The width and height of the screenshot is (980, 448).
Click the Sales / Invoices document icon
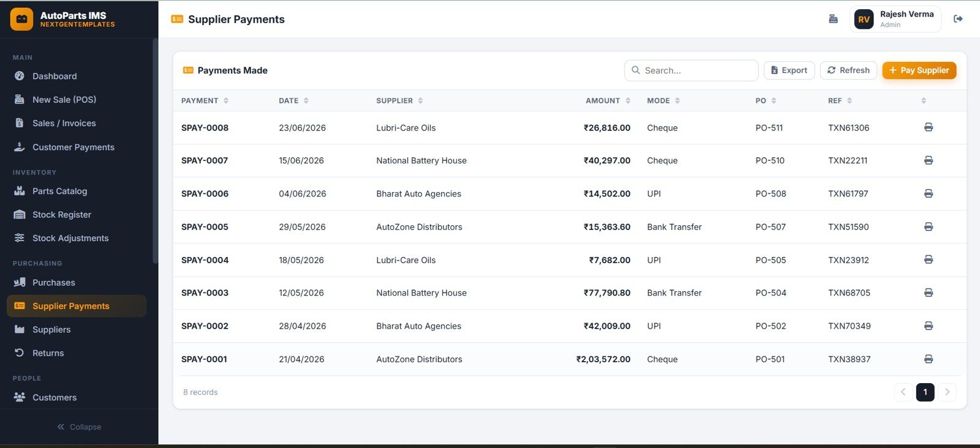20,123
